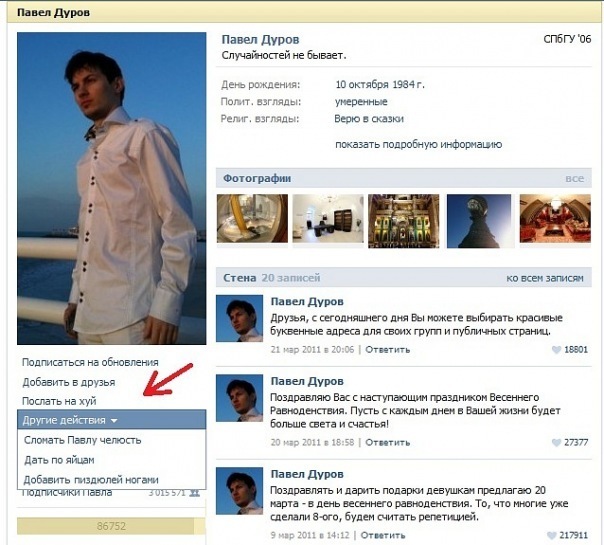Viewport: 604px width, 545px height.
Task: Like the post with 18801 hearts
Action: [558, 350]
